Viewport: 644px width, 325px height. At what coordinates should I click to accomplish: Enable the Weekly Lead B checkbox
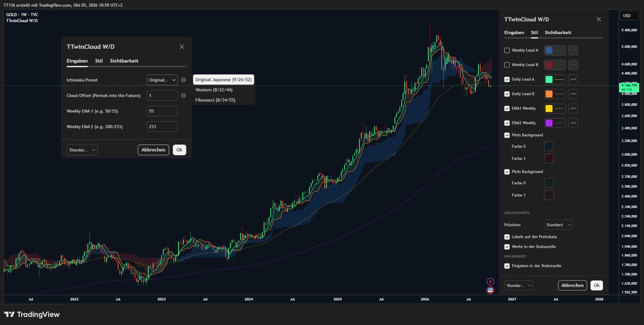(507, 65)
